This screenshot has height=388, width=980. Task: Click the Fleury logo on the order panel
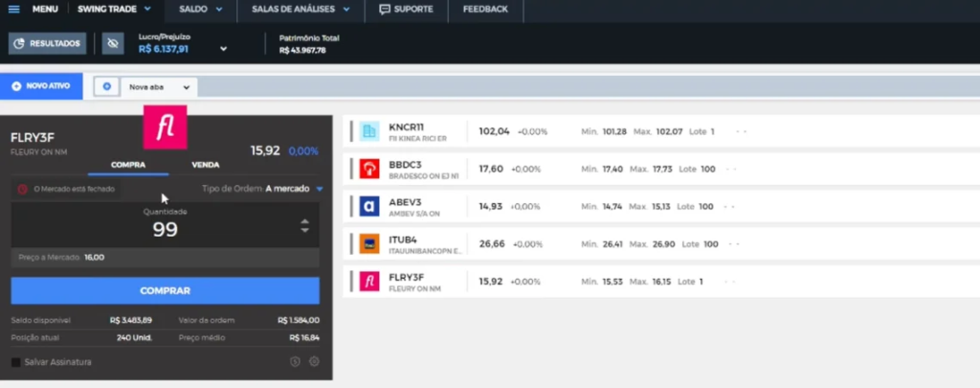tap(165, 127)
